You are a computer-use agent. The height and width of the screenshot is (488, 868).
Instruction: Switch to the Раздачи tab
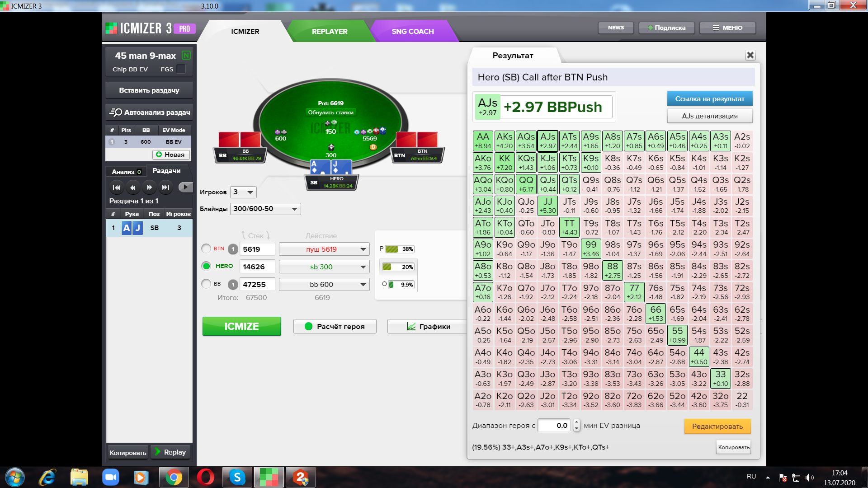(x=166, y=171)
